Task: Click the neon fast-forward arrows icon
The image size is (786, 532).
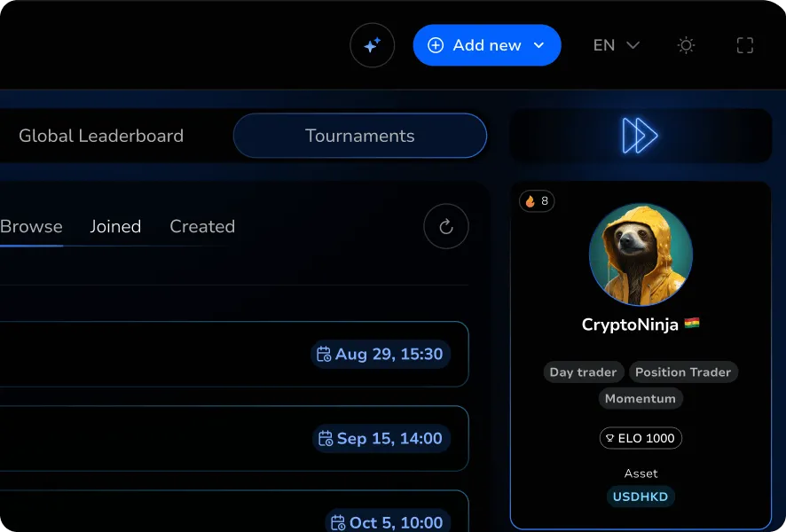Action: tap(640, 136)
